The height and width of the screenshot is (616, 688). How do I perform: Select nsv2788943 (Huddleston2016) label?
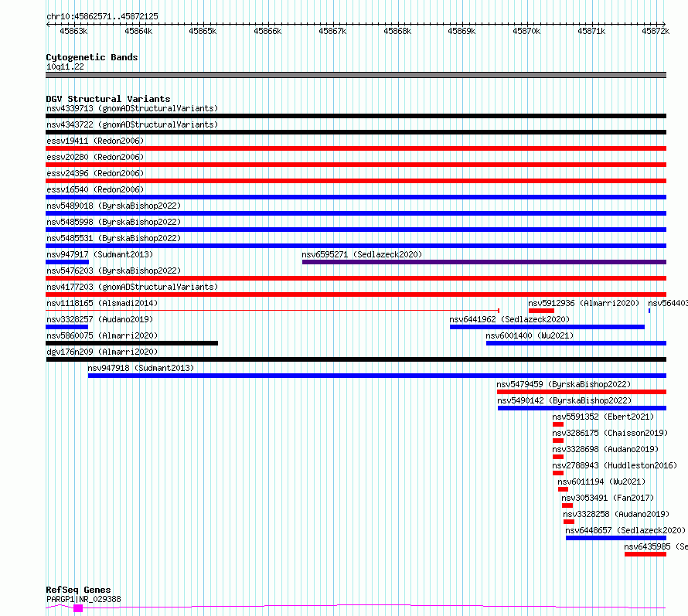615,465
